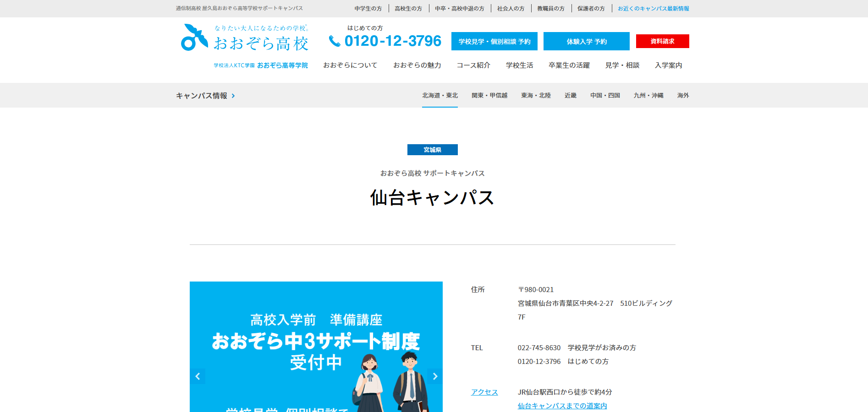868x412 pixels.
Task: Select the 関東・甲信越 region tab
Action: pos(489,95)
